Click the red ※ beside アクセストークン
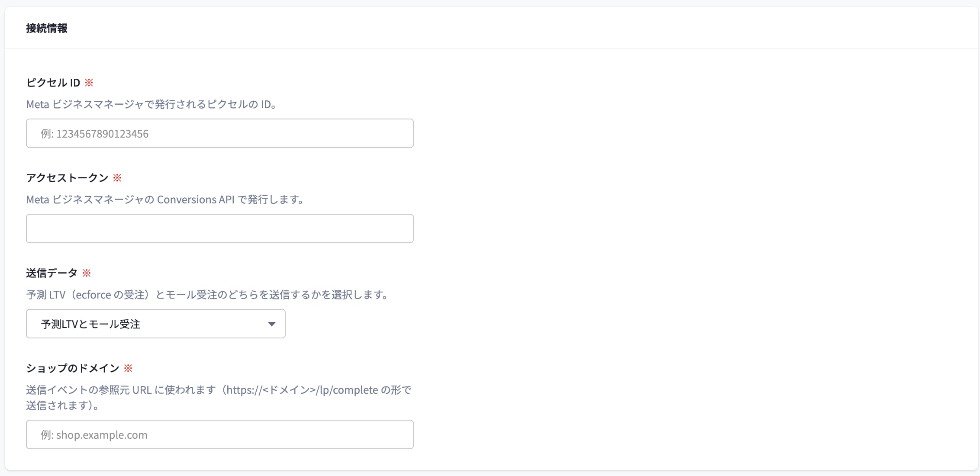Image resolution: width=980 pixels, height=476 pixels. coord(117,178)
